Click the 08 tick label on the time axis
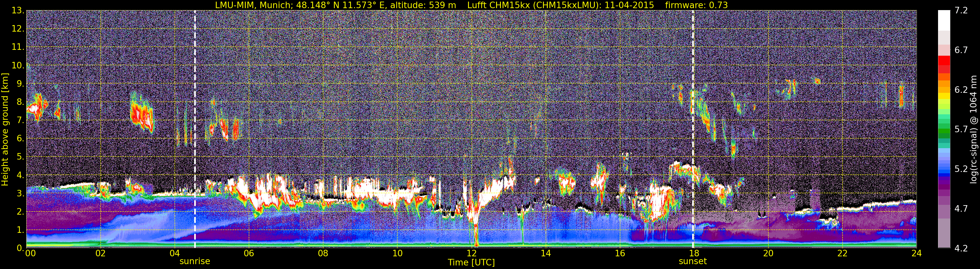The image size is (980, 269). pyautogui.click(x=323, y=253)
